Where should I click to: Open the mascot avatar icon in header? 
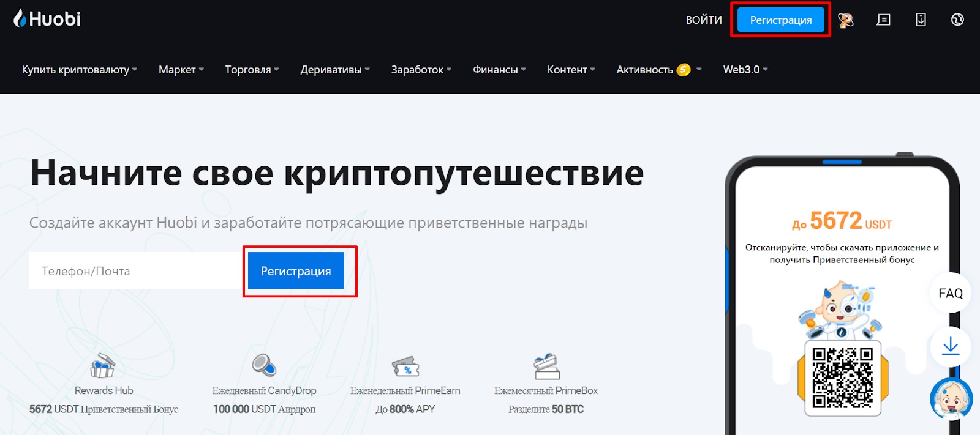(x=846, y=20)
